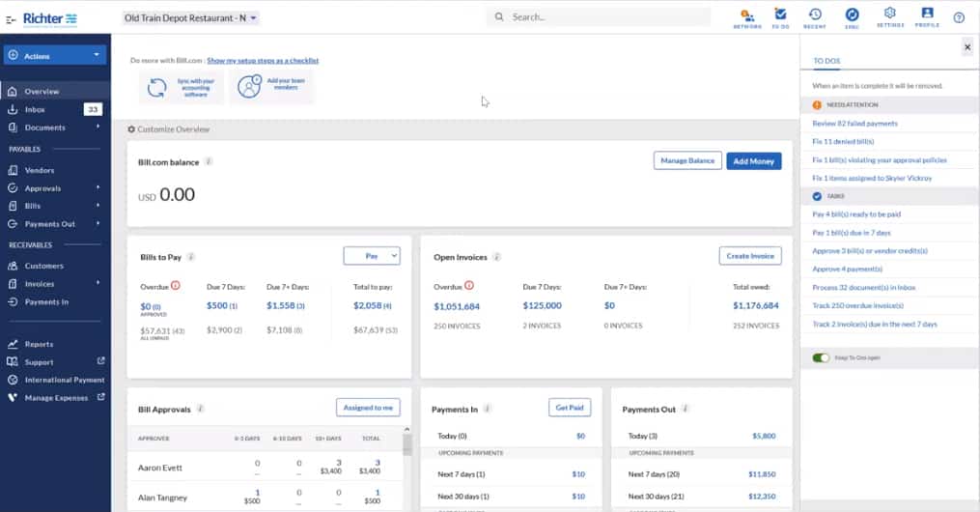
Task: Select the TO DOS tab
Action: [826, 61]
